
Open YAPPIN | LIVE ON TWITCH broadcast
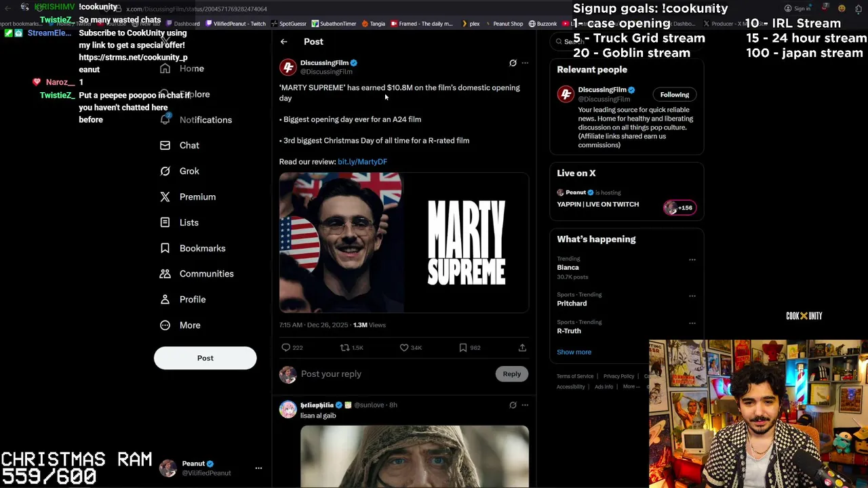pos(597,204)
